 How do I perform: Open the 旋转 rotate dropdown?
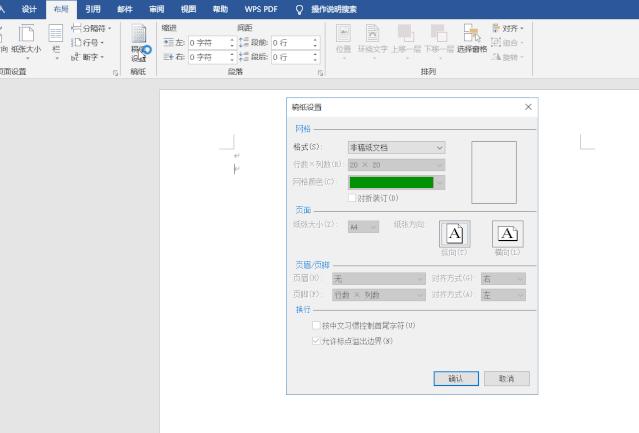pos(507,57)
